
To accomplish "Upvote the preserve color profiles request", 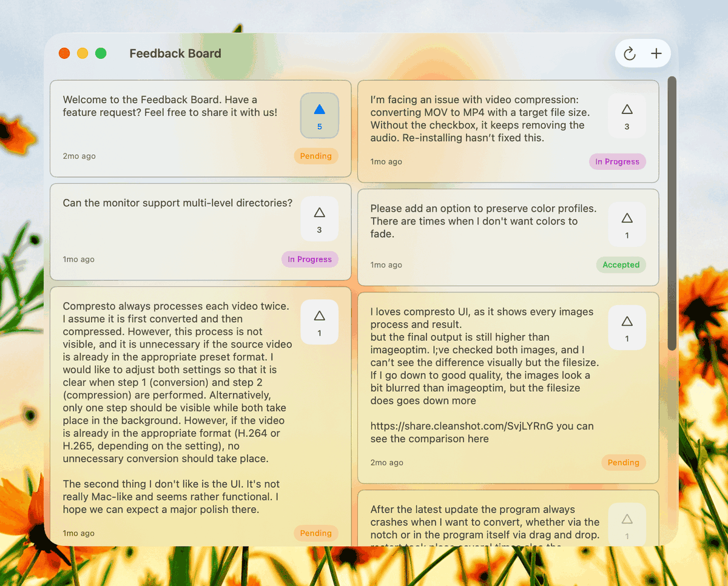I will tap(627, 224).
